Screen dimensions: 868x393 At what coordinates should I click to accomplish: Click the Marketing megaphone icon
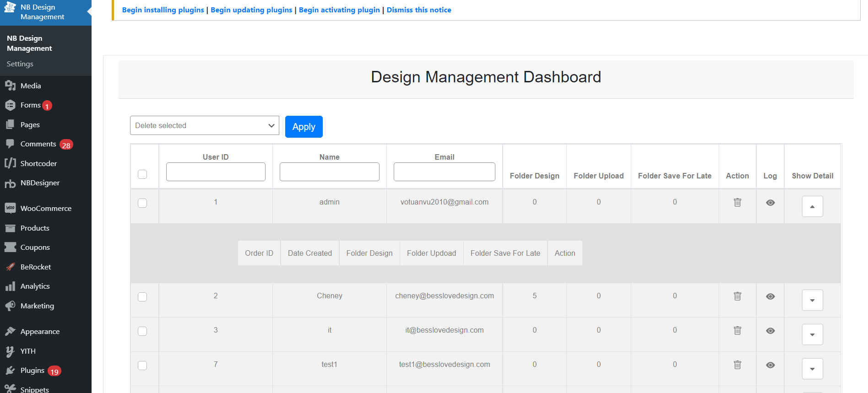coord(10,306)
